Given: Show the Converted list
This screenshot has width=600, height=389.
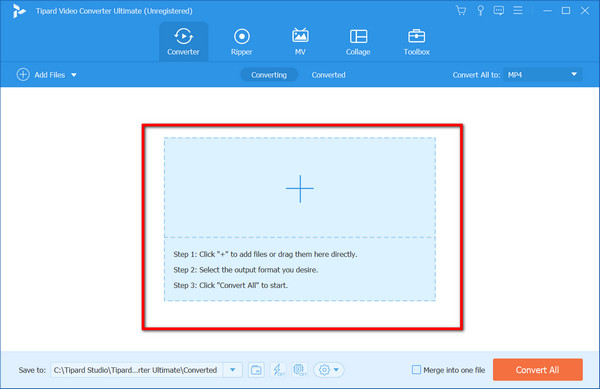Looking at the screenshot, I should coord(328,75).
